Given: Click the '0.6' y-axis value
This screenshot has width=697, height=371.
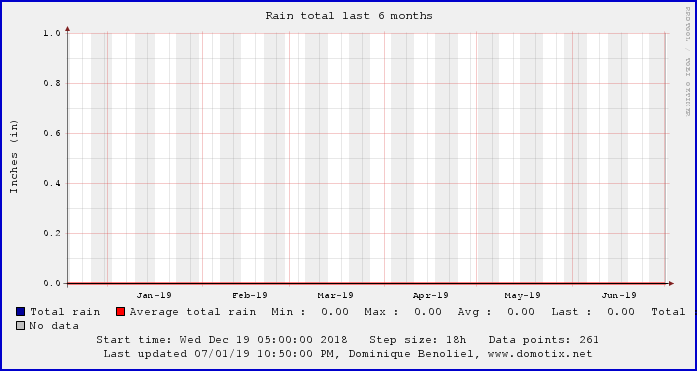Looking at the screenshot, I should click(x=52, y=133).
